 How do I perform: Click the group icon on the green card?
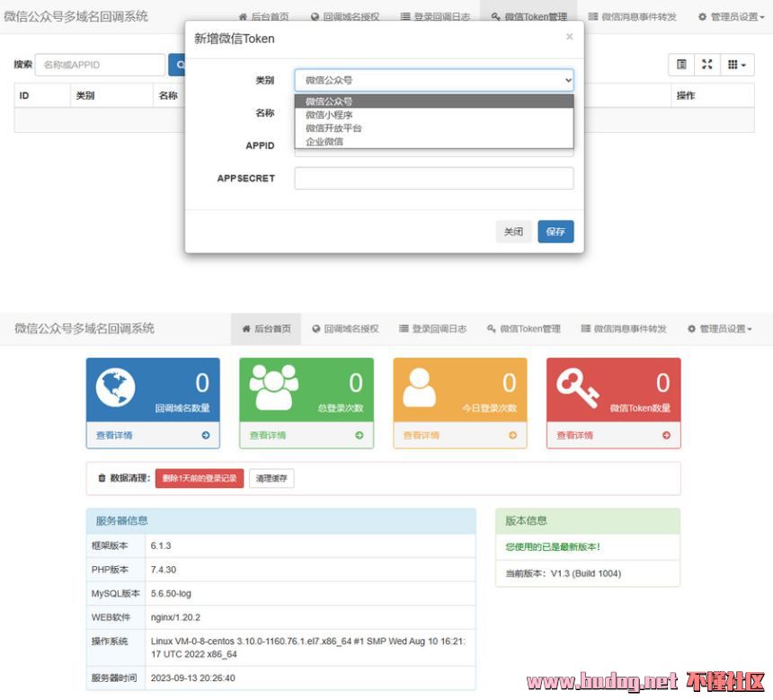[273, 387]
